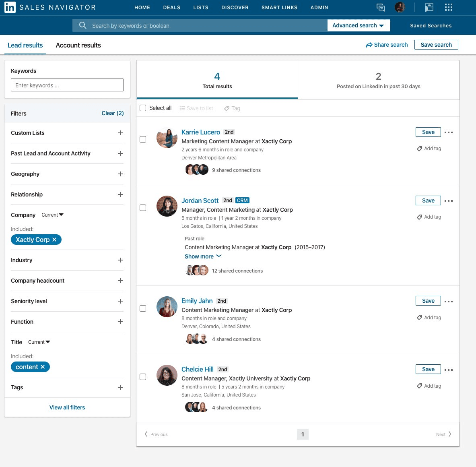Image resolution: width=476 pixels, height=467 pixels.
Task: Expand the Relationship filter
Action: point(120,194)
